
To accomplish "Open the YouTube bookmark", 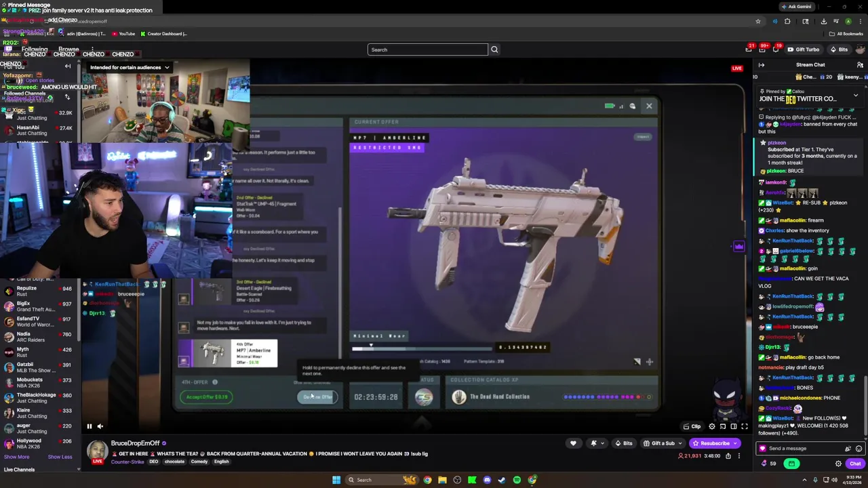I will (123, 33).
